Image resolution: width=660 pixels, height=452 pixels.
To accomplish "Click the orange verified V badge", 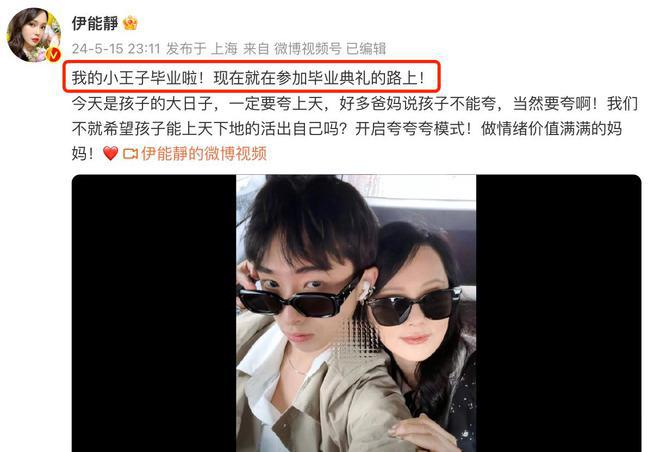I will click(x=53, y=55).
